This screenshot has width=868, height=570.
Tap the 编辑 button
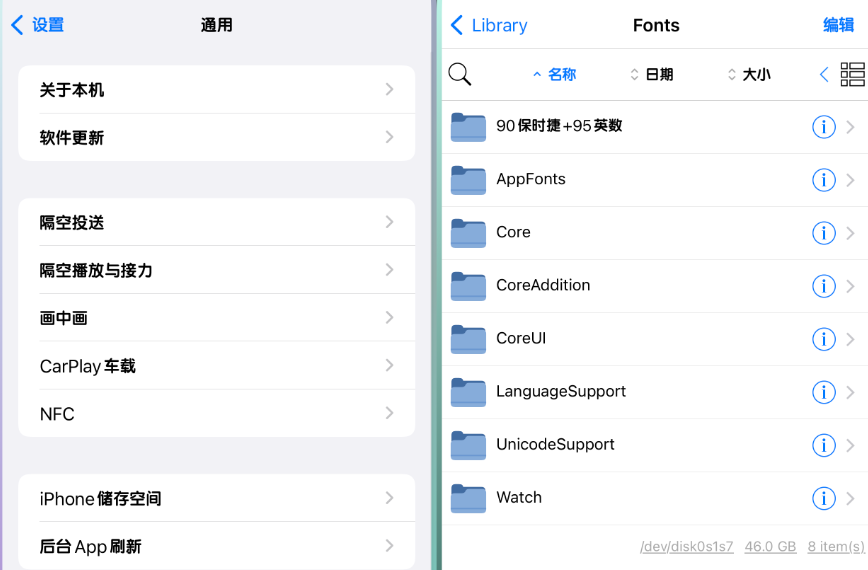838,25
